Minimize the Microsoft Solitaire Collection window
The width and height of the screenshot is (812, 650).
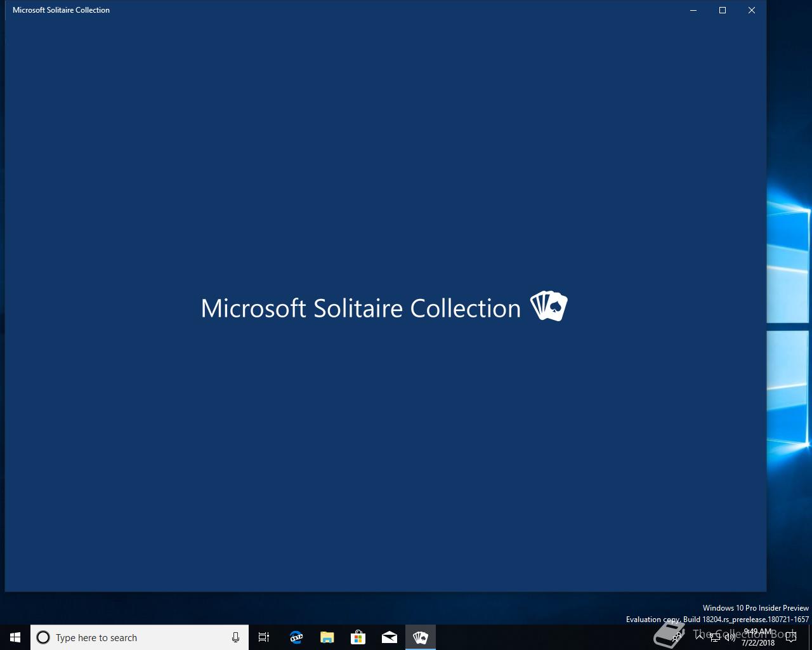(x=693, y=10)
